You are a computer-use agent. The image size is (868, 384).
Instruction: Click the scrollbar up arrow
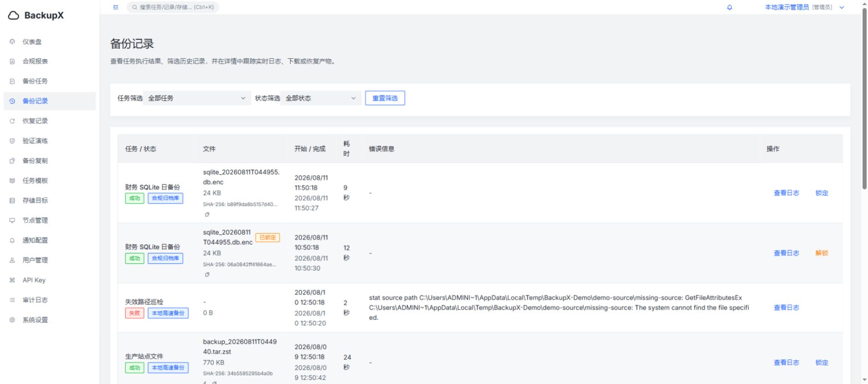pos(864,4)
